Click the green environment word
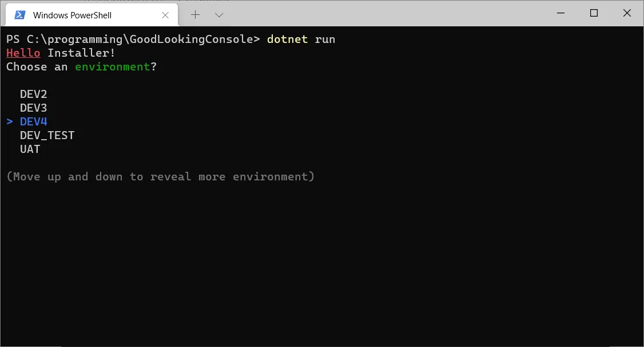644x347 pixels. [112, 66]
